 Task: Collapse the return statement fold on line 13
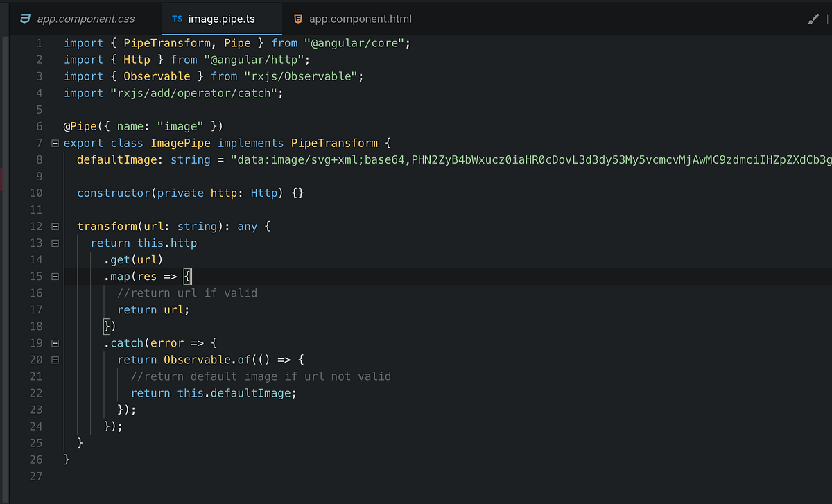tap(54, 243)
